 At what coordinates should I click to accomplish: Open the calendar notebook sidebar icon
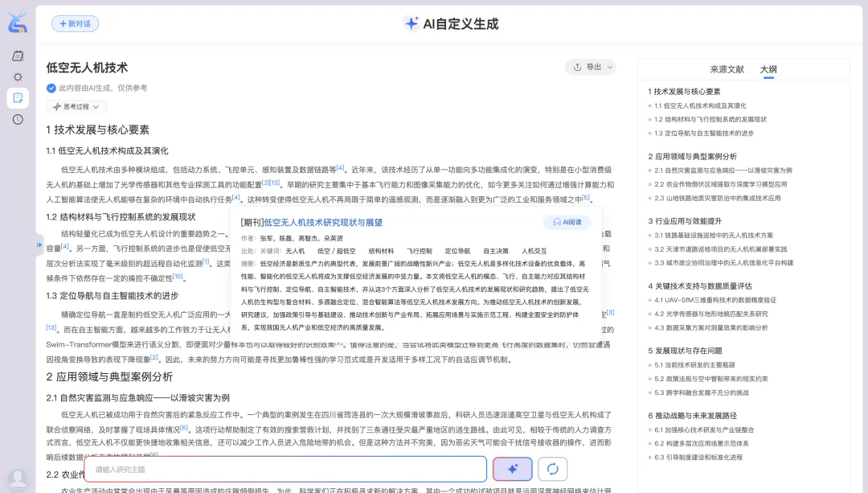click(x=18, y=56)
